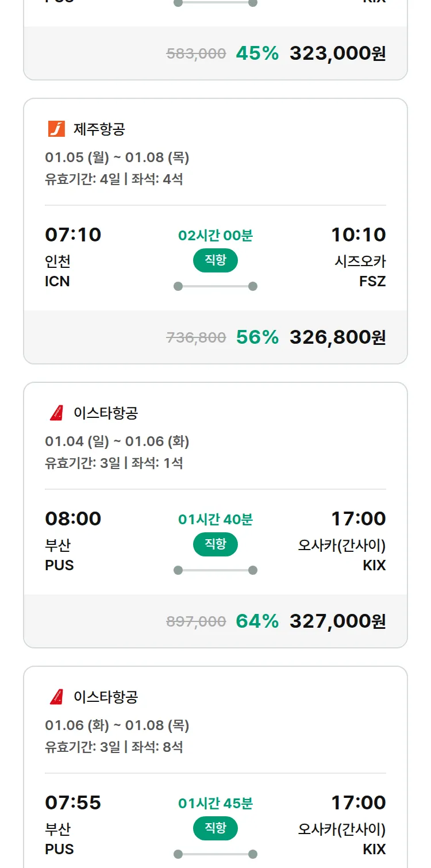Tap the 45% discount label

257,53
